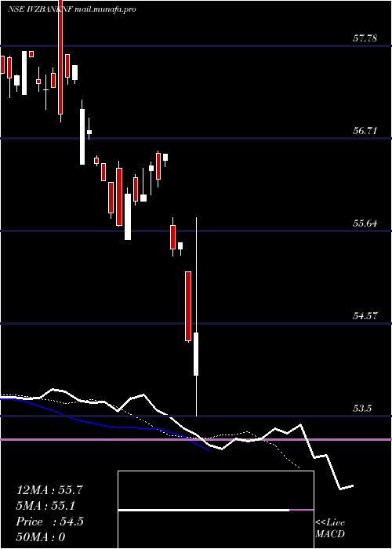Click the 'Price : 54.5' reading
Viewport: 392px width, 549px height.
49,522
